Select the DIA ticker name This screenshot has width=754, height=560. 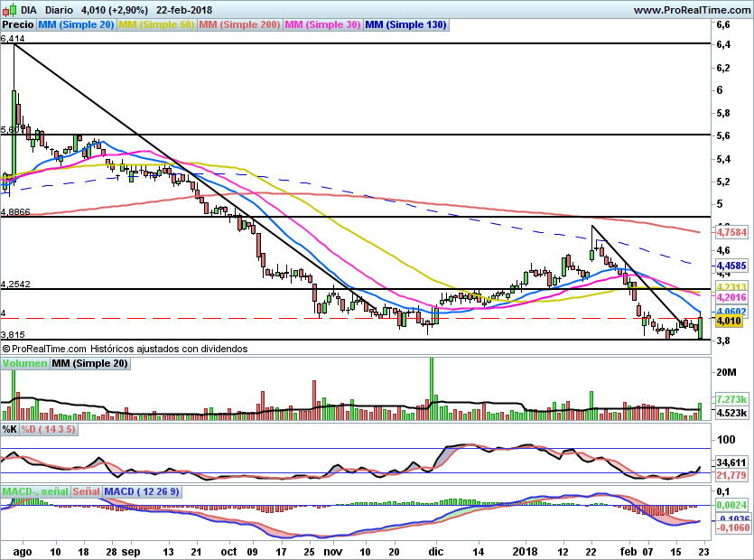pos(29,10)
